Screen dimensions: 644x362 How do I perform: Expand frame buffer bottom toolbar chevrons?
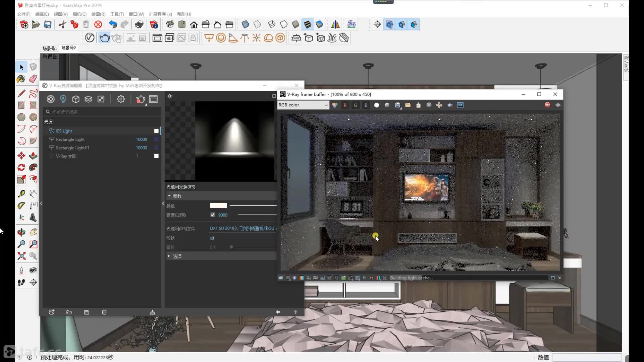click(x=559, y=278)
